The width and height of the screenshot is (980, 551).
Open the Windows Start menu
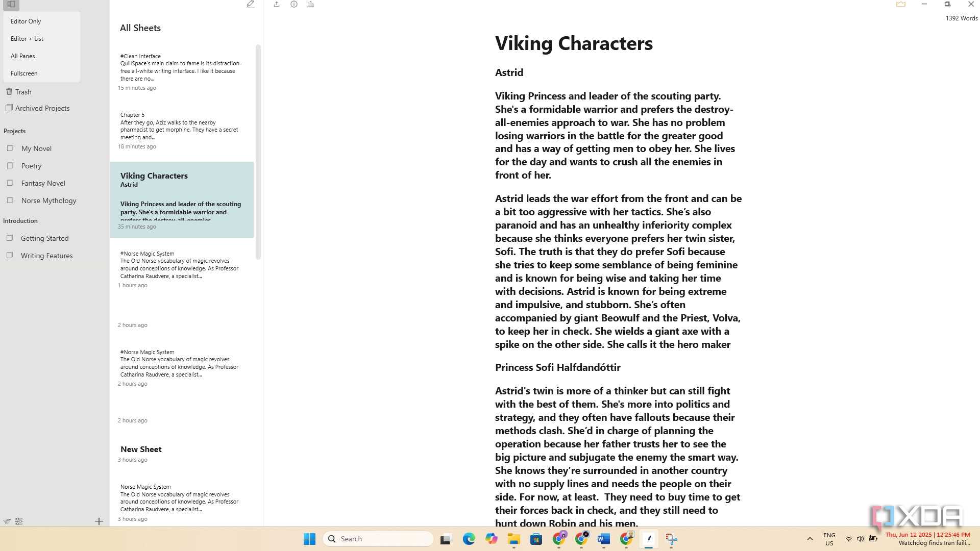point(309,539)
